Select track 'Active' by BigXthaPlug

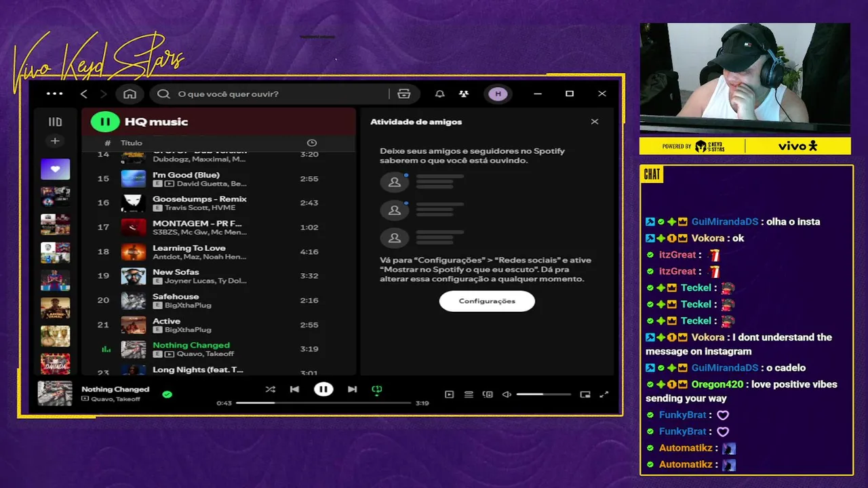218,325
